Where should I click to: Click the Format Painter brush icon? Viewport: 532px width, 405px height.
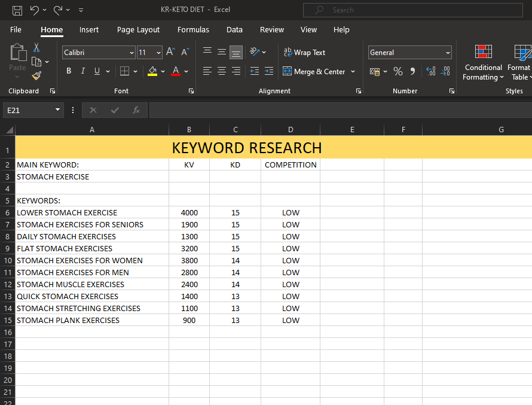pos(36,76)
